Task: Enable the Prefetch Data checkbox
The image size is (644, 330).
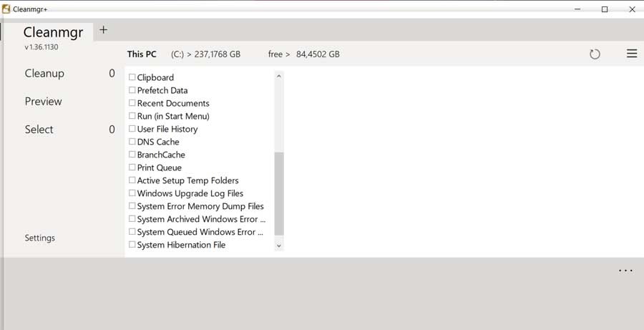Action: [x=132, y=89]
